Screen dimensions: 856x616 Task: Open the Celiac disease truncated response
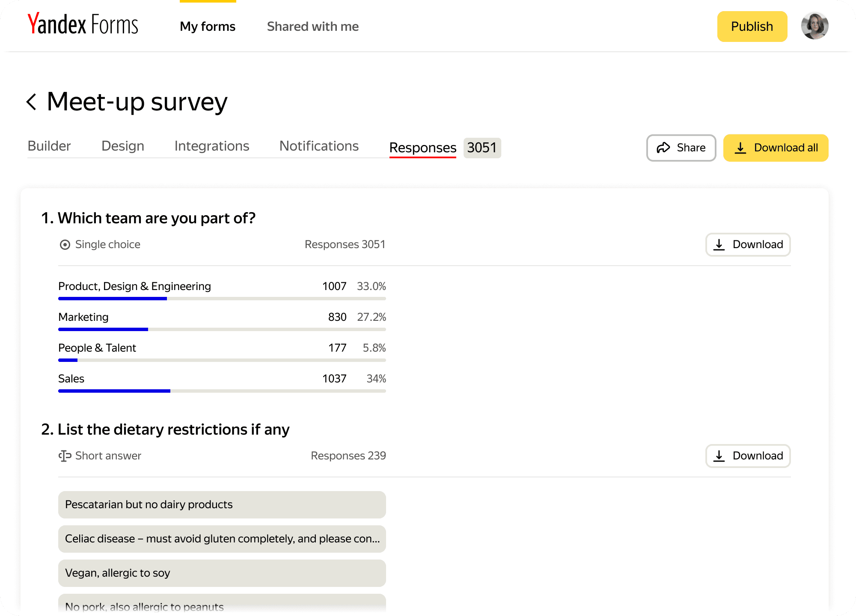pos(222,539)
